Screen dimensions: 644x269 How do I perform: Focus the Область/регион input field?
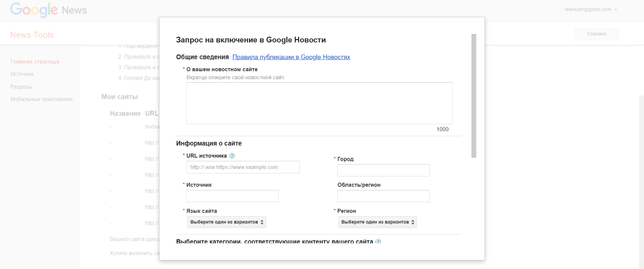[383, 196]
